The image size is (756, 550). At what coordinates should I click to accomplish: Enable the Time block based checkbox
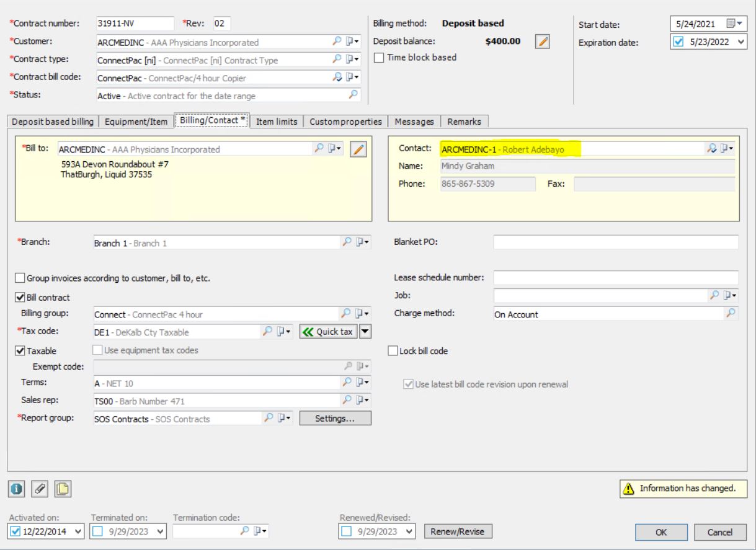click(380, 58)
